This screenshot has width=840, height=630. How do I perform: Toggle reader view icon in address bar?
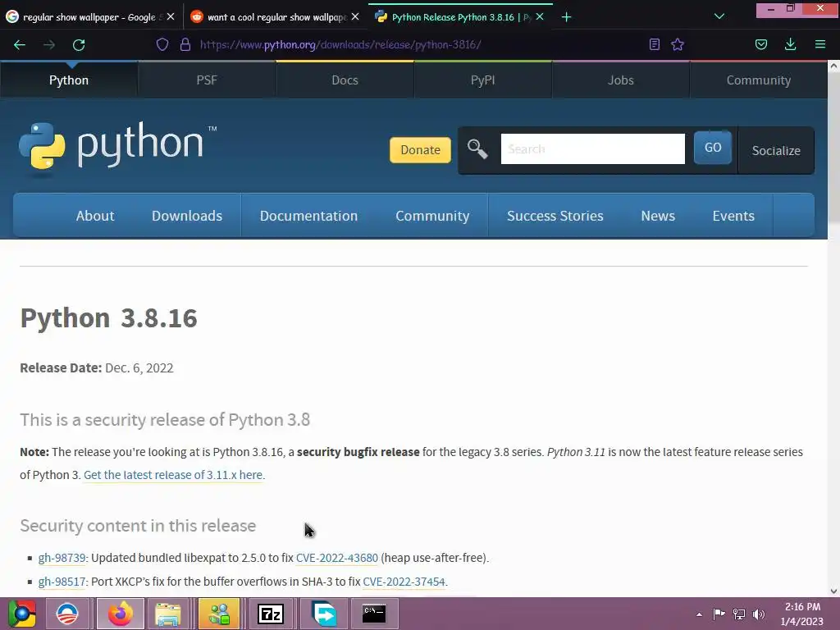tap(654, 44)
